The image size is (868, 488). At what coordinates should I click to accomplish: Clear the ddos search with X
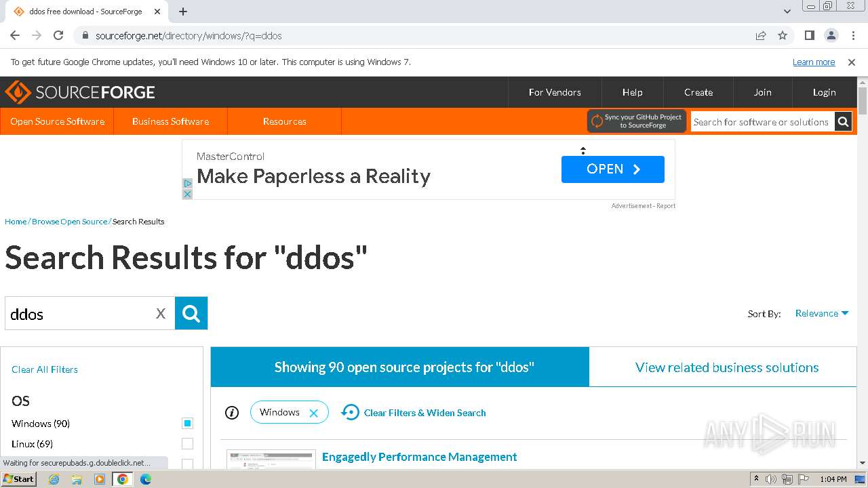161,314
